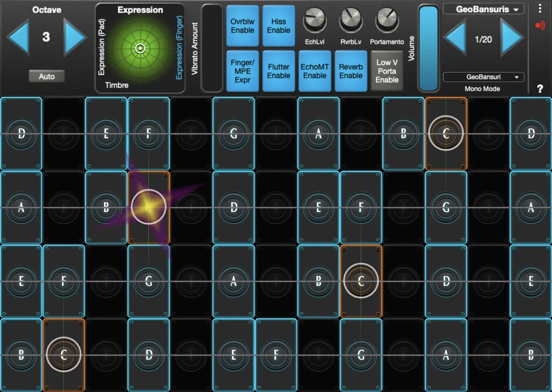The height and width of the screenshot is (392, 552).
Task: Play the G pad in the top row
Action: pos(233,133)
